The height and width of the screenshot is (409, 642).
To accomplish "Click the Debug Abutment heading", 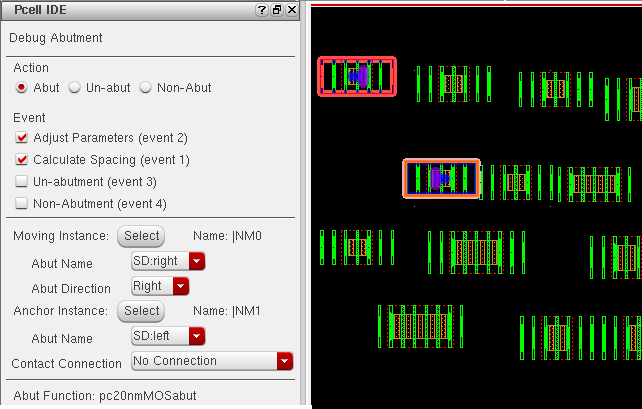I will point(56,38).
